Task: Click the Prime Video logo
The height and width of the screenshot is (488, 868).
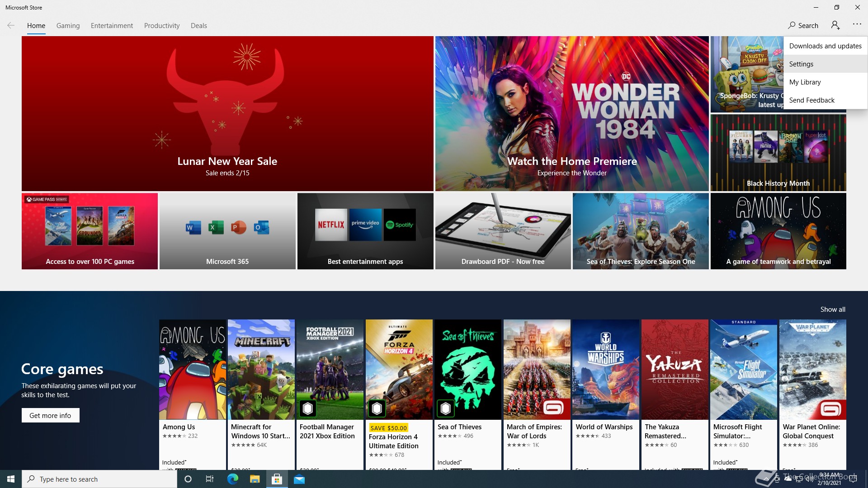Action: tap(365, 225)
